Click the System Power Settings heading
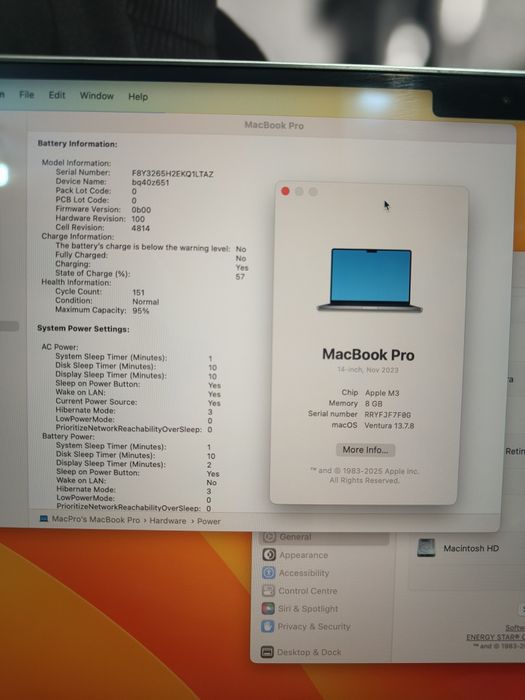This screenshot has height=700, width=525. coord(83,329)
